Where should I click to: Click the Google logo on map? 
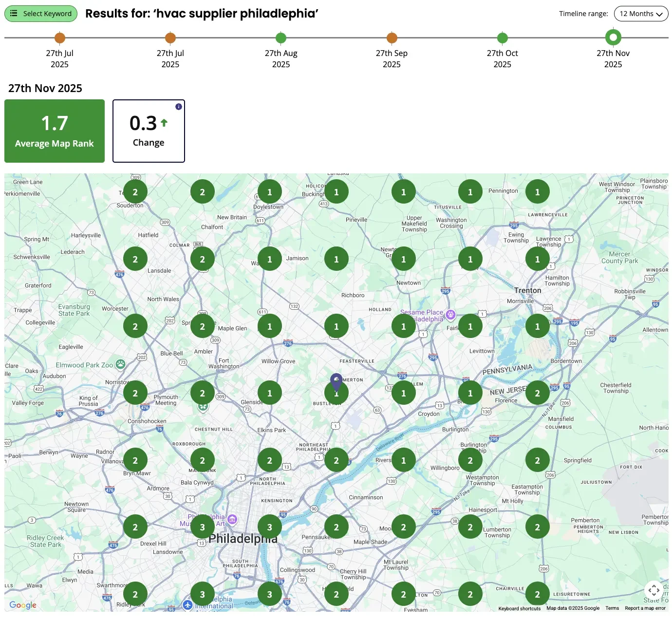tap(23, 605)
